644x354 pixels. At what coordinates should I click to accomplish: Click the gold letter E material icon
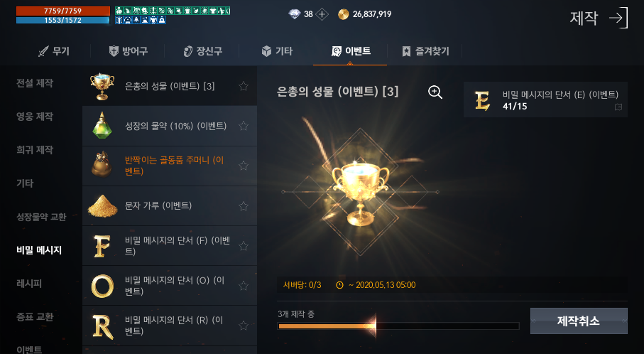pyautogui.click(x=482, y=100)
